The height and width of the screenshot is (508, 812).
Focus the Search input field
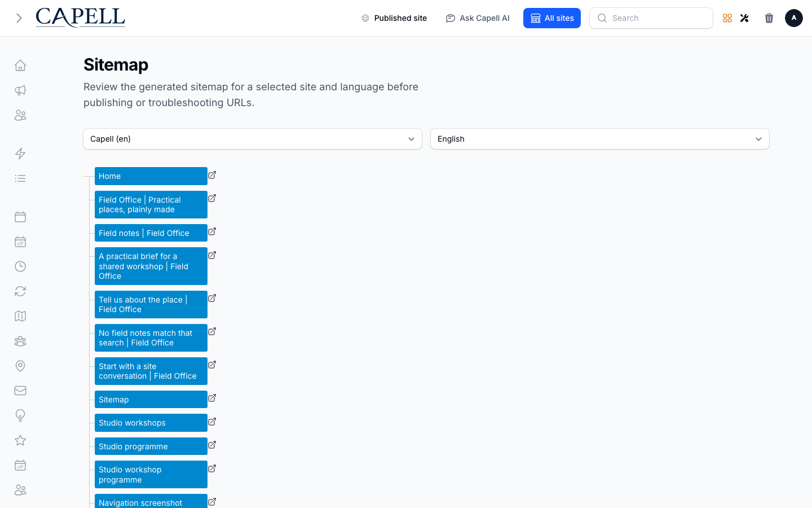[x=651, y=18]
